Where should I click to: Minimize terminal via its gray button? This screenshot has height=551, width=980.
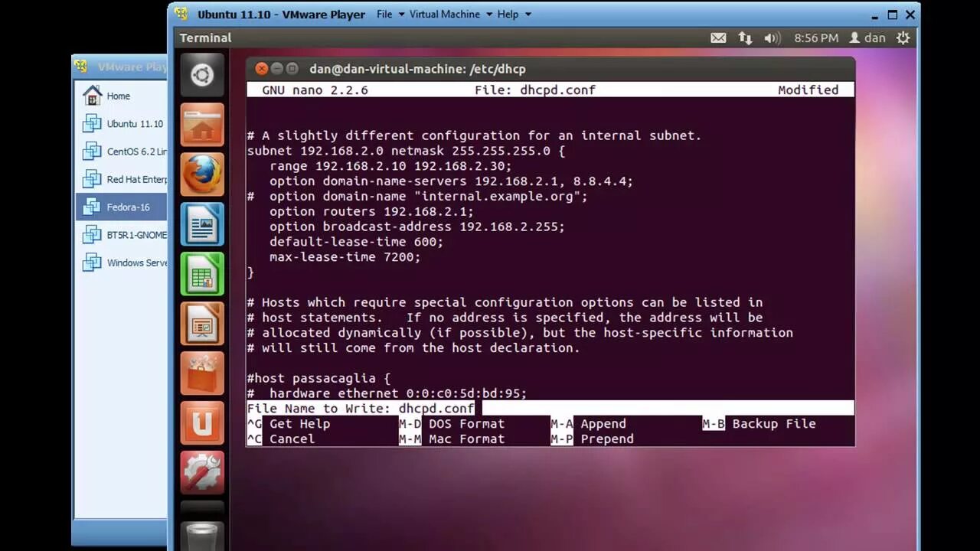(276, 68)
